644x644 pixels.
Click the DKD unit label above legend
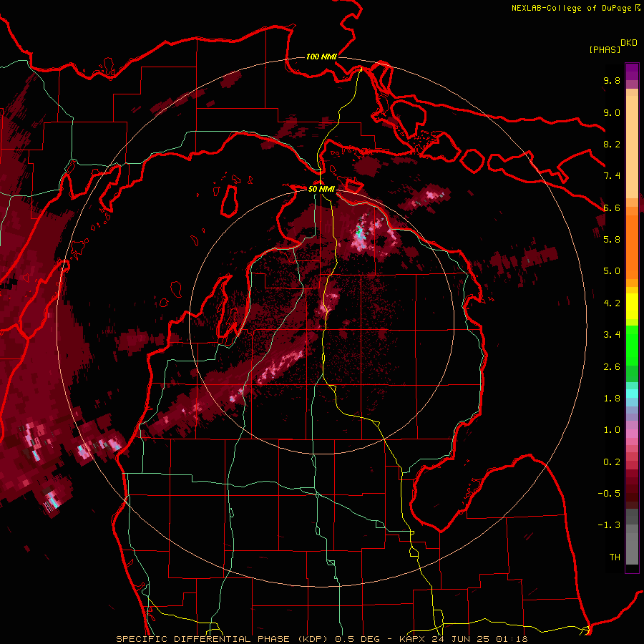point(629,43)
